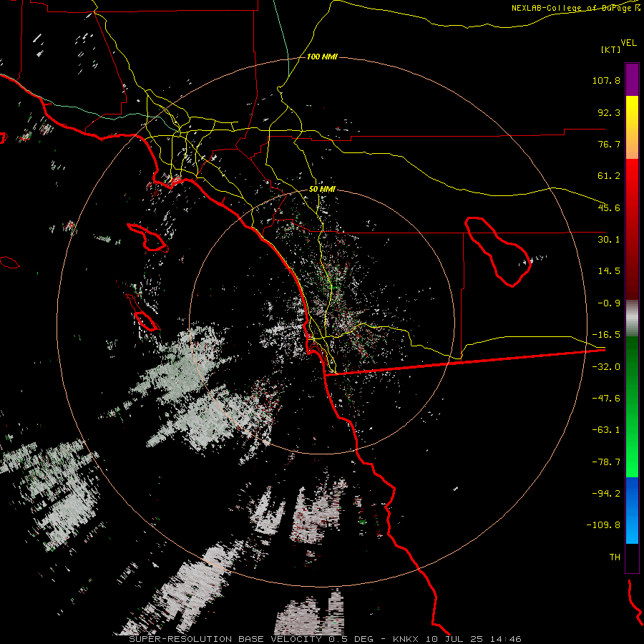
Task: Click the 14.5 velocity scale value
Action: [609, 271]
